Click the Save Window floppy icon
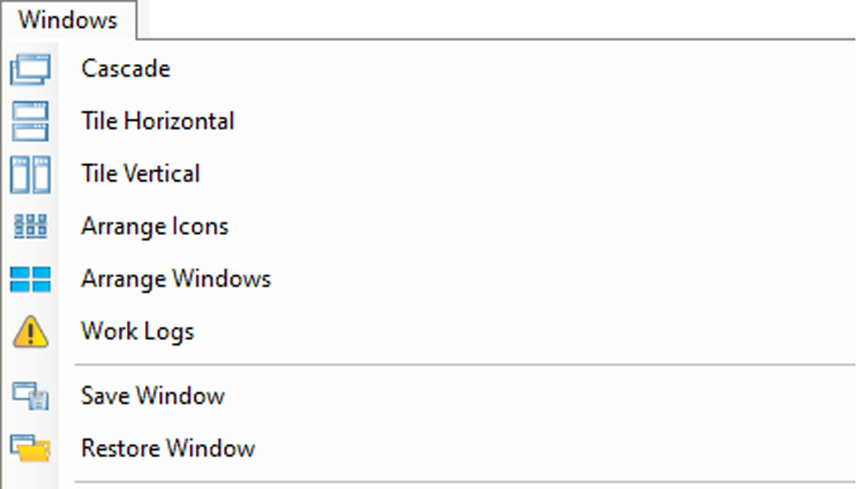The width and height of the screenshot is (868, 489). pos(28,396)
